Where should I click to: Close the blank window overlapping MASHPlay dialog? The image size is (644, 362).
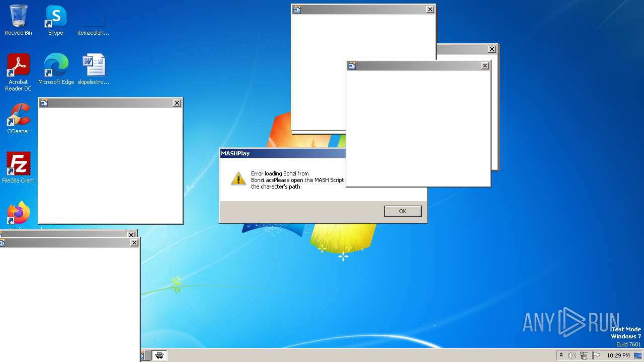point(485,66)
